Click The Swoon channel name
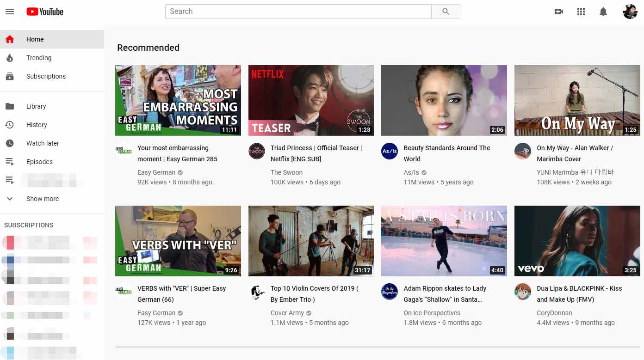Screen dimensions: 644x360 [x=286, y=172]
